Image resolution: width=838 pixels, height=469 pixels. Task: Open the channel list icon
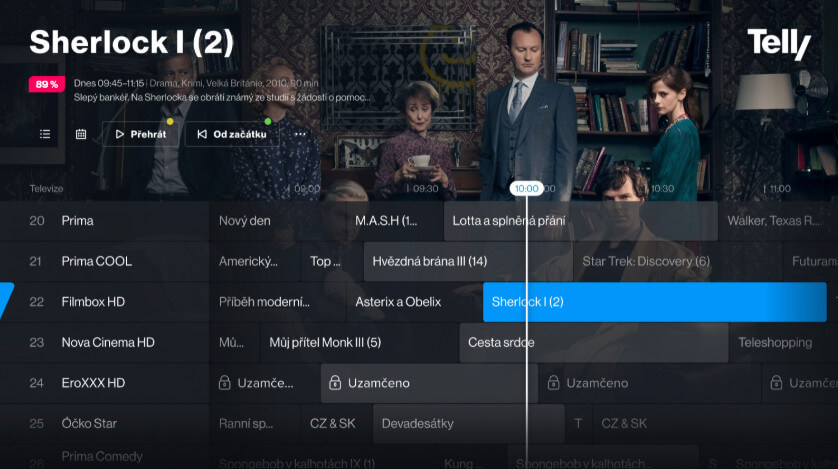(x=45, y=134)
